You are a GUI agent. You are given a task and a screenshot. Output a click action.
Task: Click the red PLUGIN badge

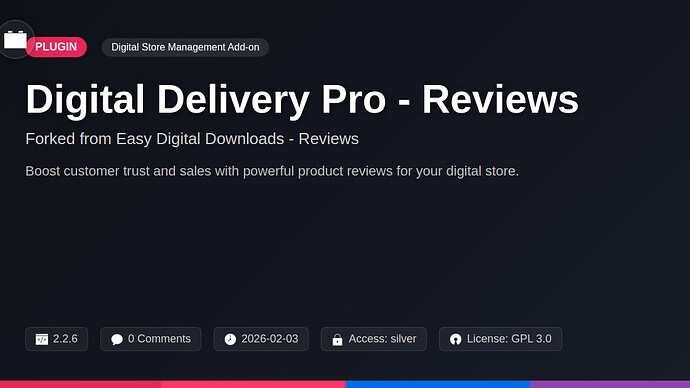pyautogui.click(x=56, y=47)
